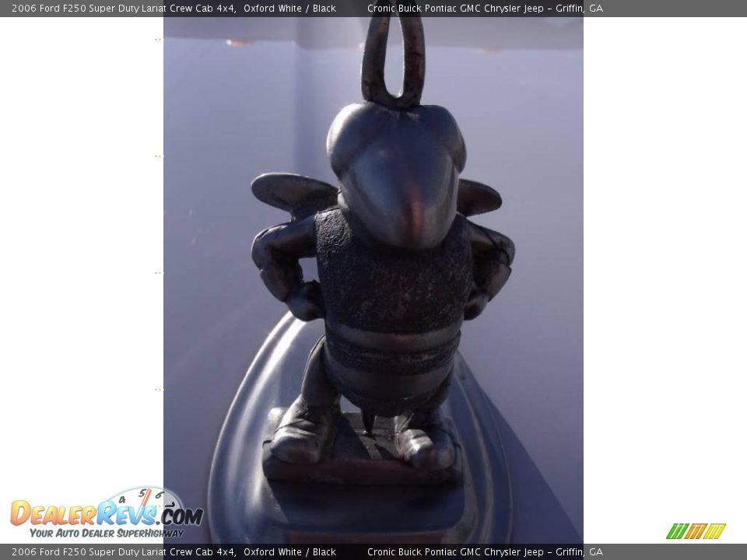
Task: Click 'Your Auto Dealer SuperHighway' tagline
Action: 107,534
